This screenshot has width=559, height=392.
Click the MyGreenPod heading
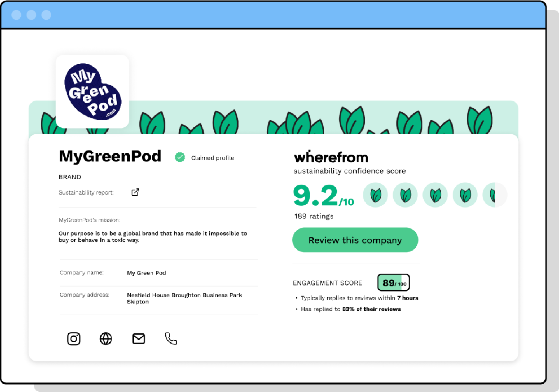[110, 156]
